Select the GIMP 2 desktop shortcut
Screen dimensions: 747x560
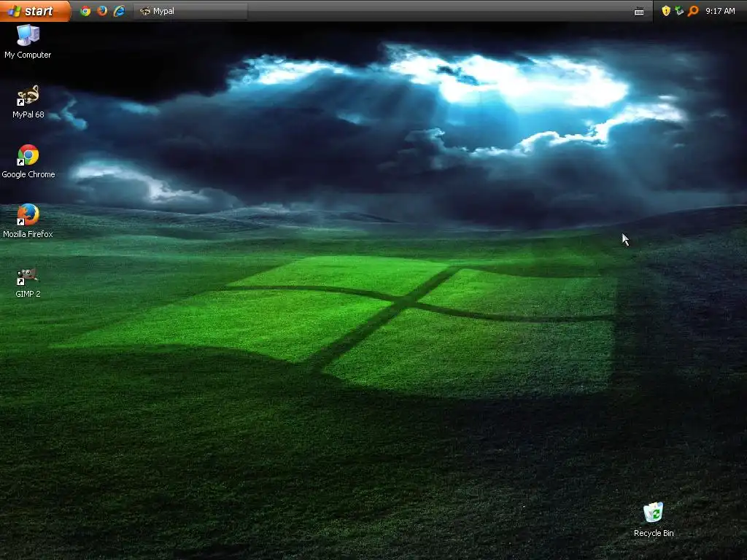(28, 282)
